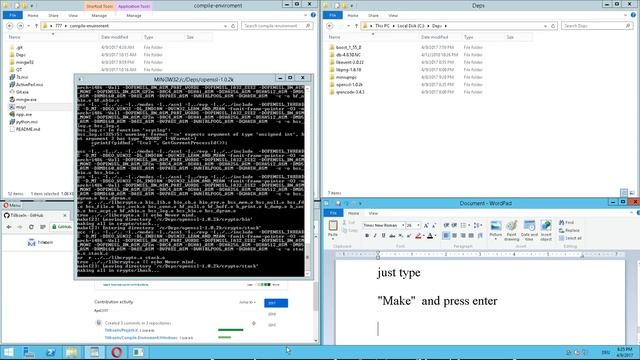640x360 pixels.
Task: Open File Explorer from the taskbar
Action: point(72,352)
